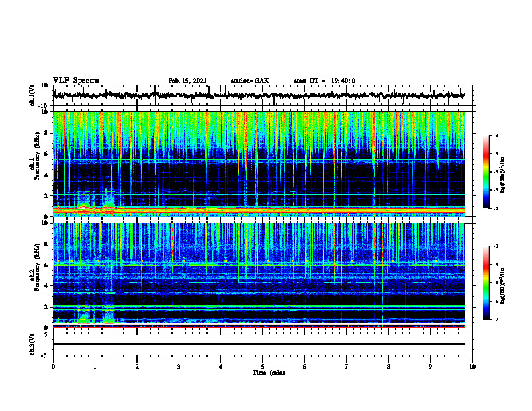The image size is (532, 411).
Task: Select the "ch.1(V)" waveform axis label
Action: click(32, 95)
